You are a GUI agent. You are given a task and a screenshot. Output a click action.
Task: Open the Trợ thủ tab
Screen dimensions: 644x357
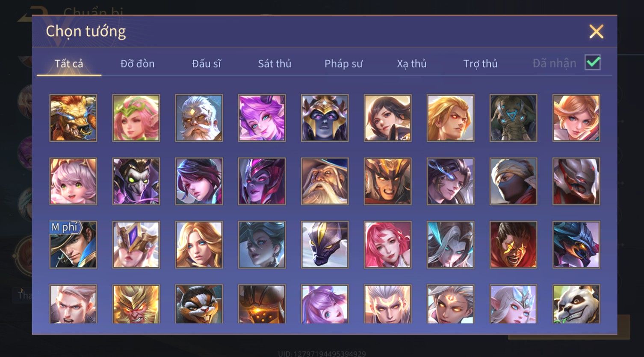point(480,64)
